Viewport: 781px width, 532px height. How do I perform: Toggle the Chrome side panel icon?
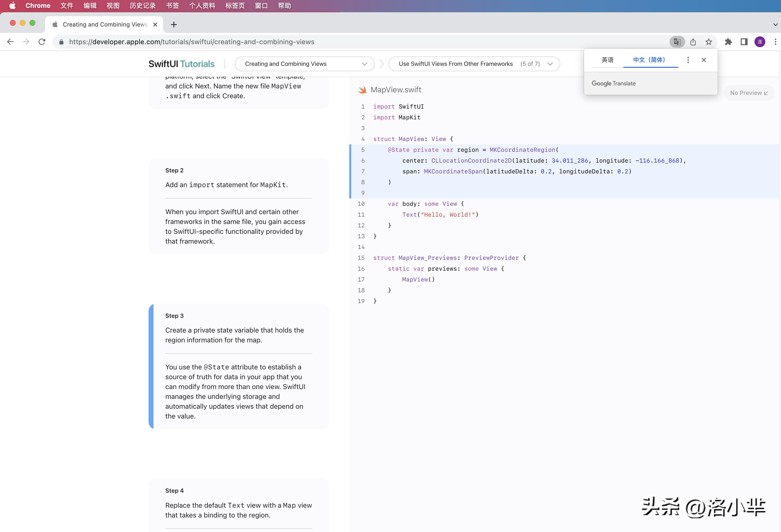(x=744, y=42)
